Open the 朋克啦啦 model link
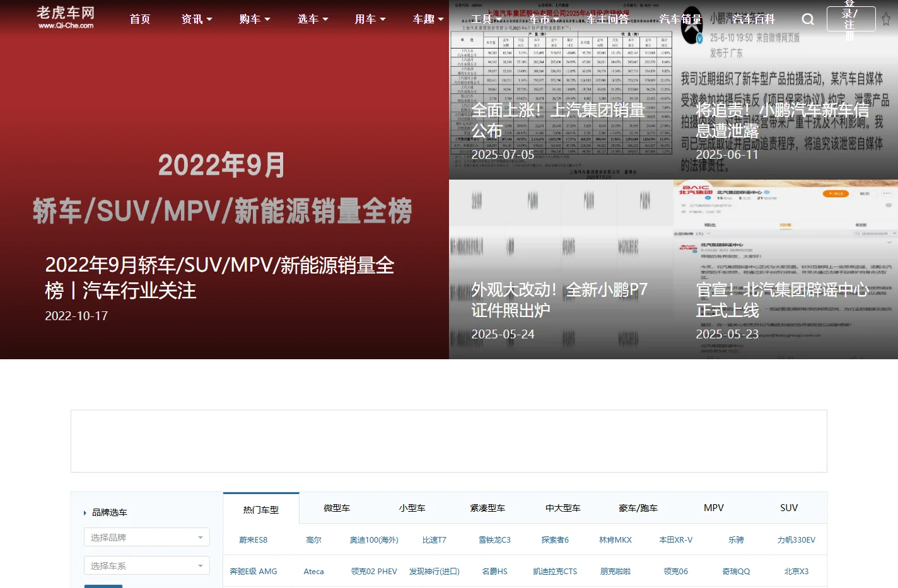 pos(615,572)
